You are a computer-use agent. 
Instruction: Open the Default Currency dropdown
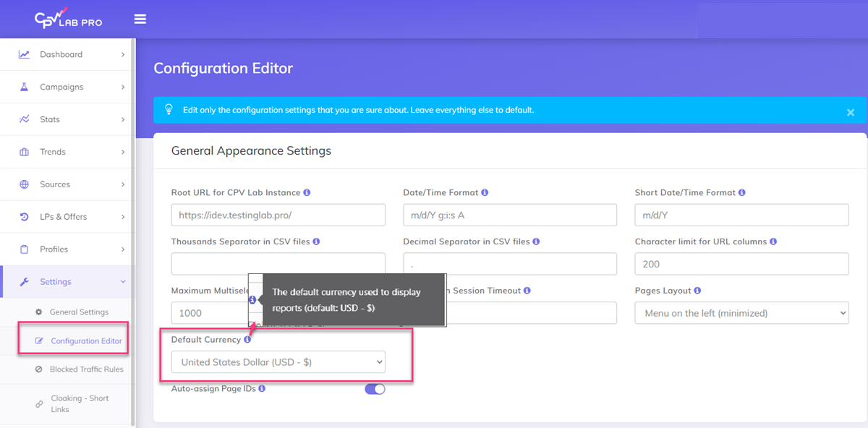point(278,362)
